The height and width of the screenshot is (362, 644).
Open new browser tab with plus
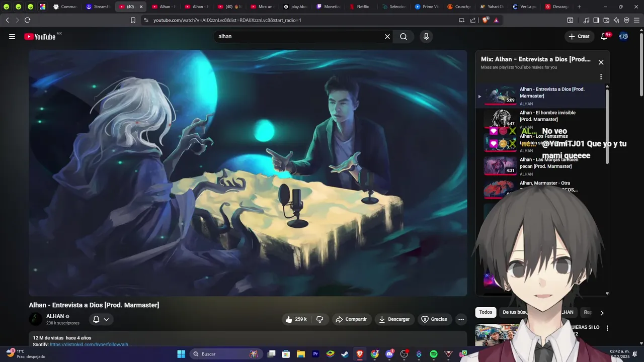[x=579, y=7]
